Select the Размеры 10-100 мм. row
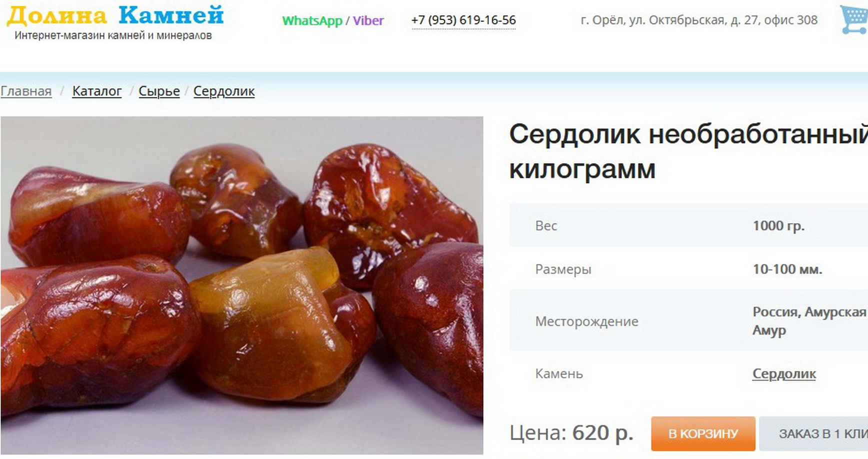This screenshot has width=868, height=459. [688, 269]
